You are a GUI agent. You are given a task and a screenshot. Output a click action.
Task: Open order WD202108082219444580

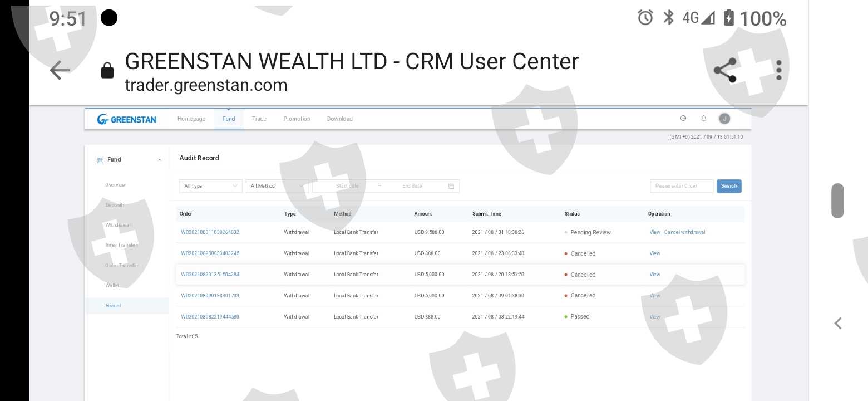(210, 317)
